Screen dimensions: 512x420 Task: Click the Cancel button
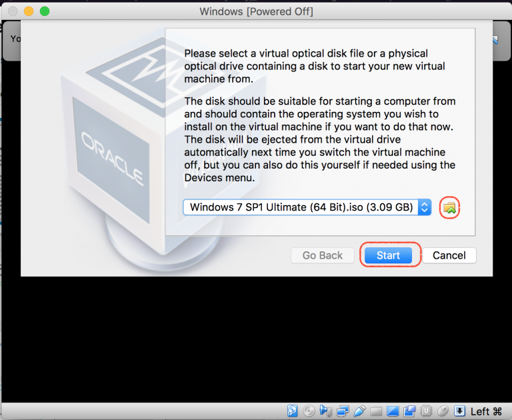(449, 255)
